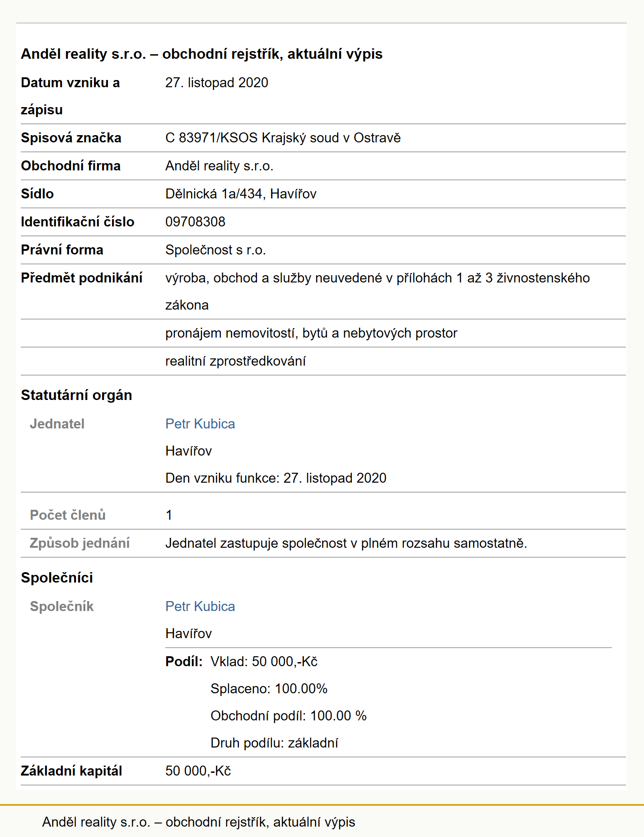Click the Vklad: 50 000,-Kč line

point(264,662)
